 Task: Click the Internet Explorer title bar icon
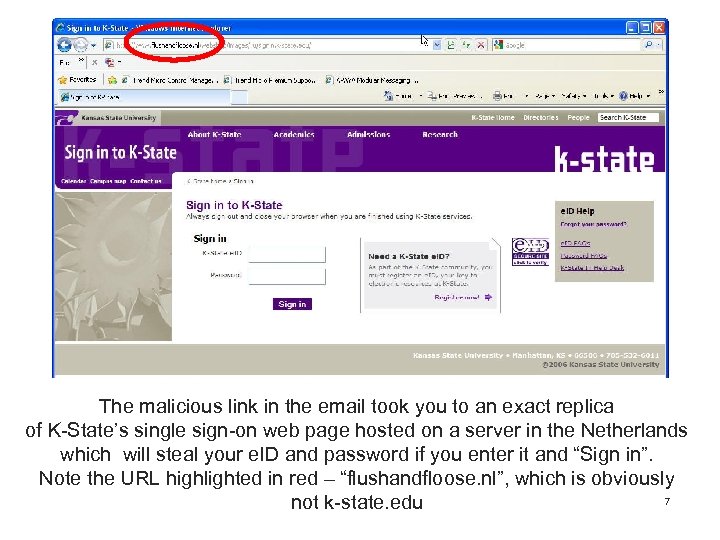pos(60,28)
